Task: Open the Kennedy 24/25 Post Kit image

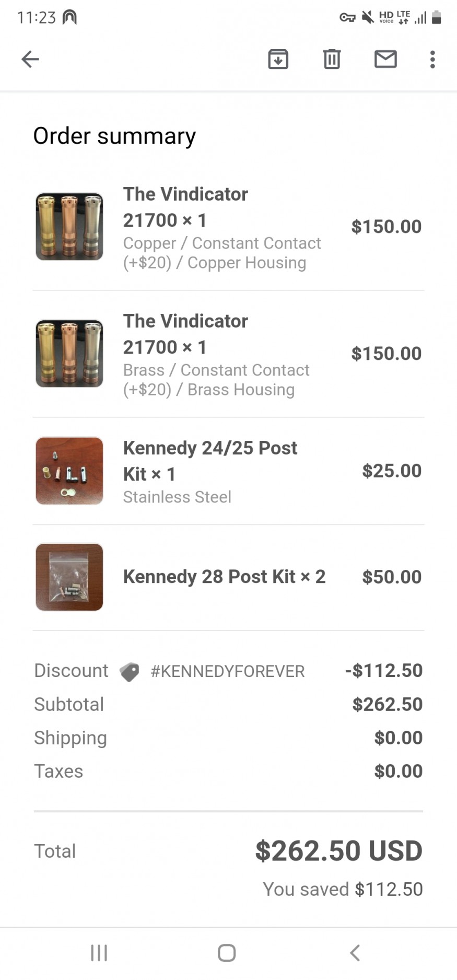Action: pyautogui.click(x=69, y=471)
